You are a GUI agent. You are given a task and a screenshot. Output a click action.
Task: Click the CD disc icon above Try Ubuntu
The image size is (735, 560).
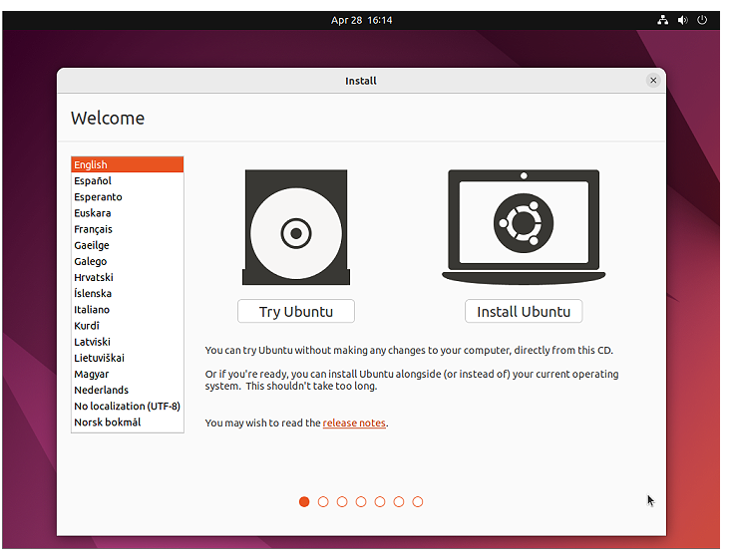(x=296, y=227)
